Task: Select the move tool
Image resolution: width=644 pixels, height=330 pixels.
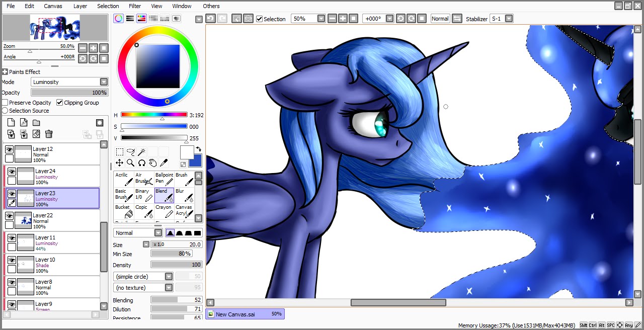Action: [x=120, y=162]
